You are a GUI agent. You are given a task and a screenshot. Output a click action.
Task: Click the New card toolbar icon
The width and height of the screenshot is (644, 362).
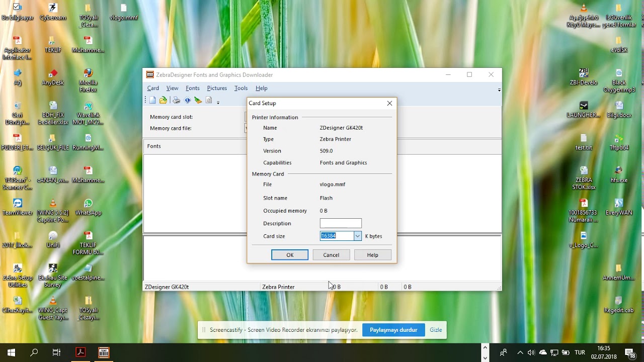(x=152, y=101)
